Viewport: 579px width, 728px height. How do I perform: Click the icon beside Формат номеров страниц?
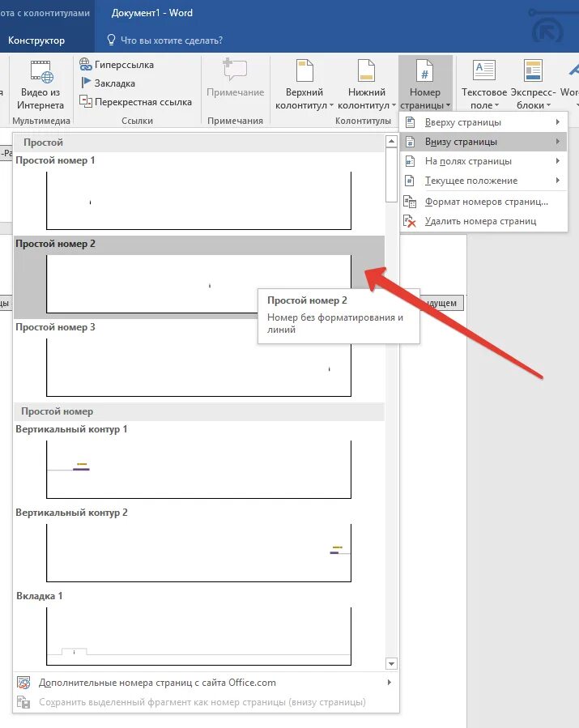(410, 202)
